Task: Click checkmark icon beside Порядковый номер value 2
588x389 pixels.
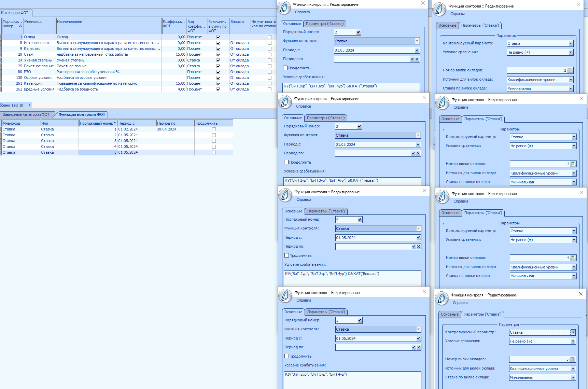Action: pos(359,32)
